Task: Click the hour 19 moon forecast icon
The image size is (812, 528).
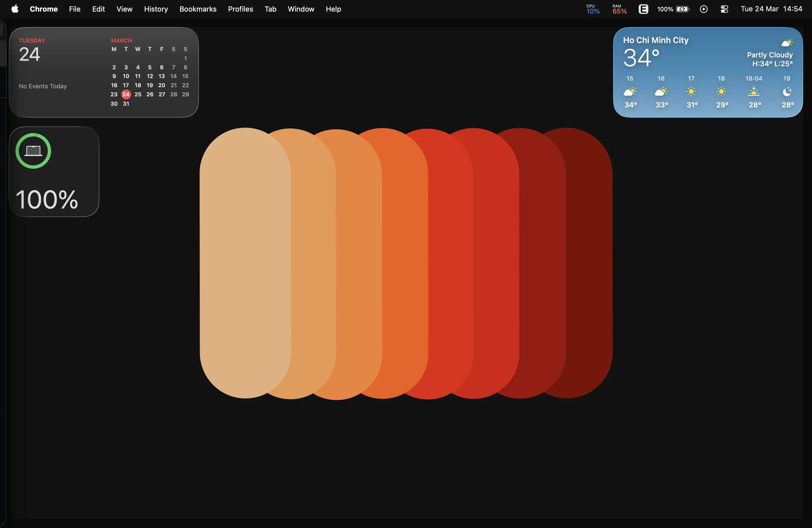Action: coord(787,92)
